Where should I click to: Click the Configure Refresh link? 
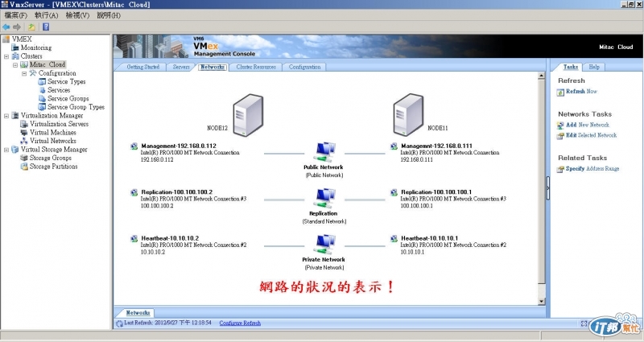pyautogui.click(x=240, y=323)
